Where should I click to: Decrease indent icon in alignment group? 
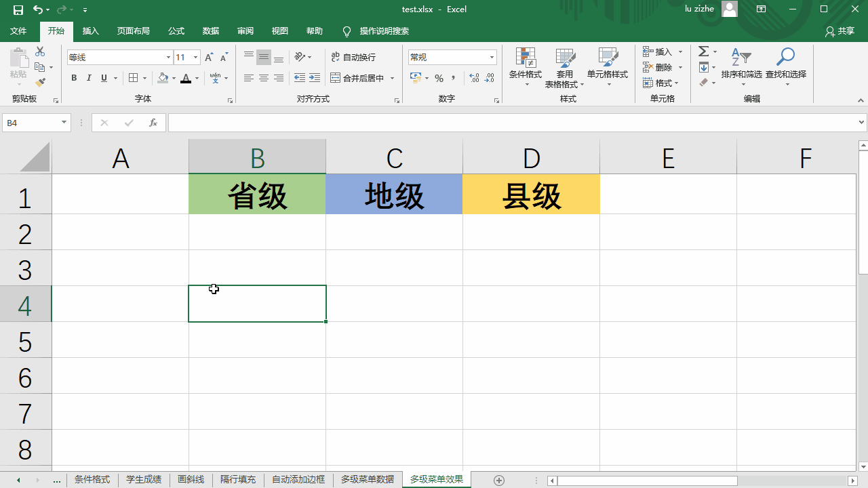coord(300,78)
